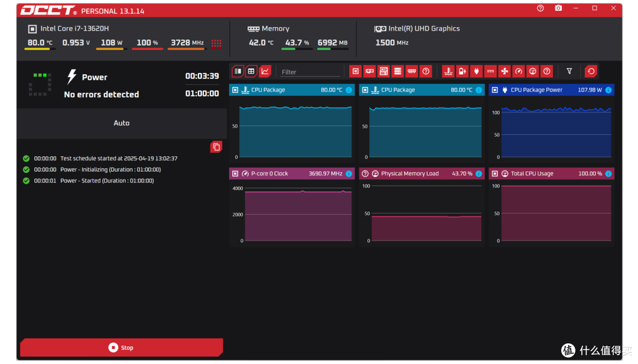Take a screenshot with the camera icon

558,8
